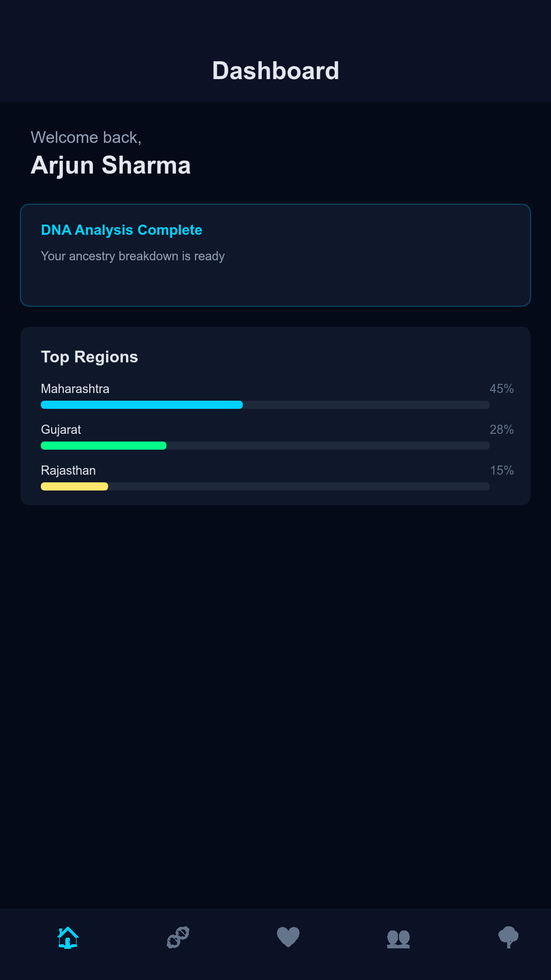Screen dimensions: 551x980
Task: Reopen Dashboard by tapping the highlighted house icon
Action: [x=67, y=937]
